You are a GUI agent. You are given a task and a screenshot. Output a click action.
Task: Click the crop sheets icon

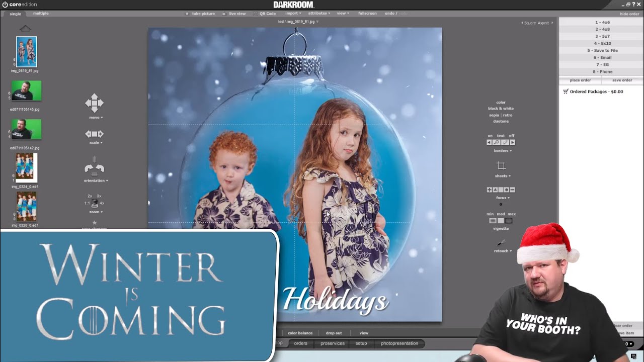point(501,166)
